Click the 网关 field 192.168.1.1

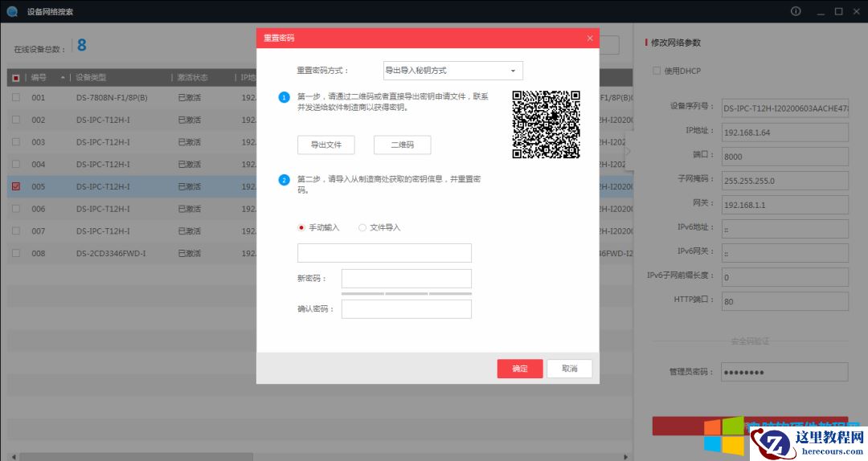pos(785,205)
